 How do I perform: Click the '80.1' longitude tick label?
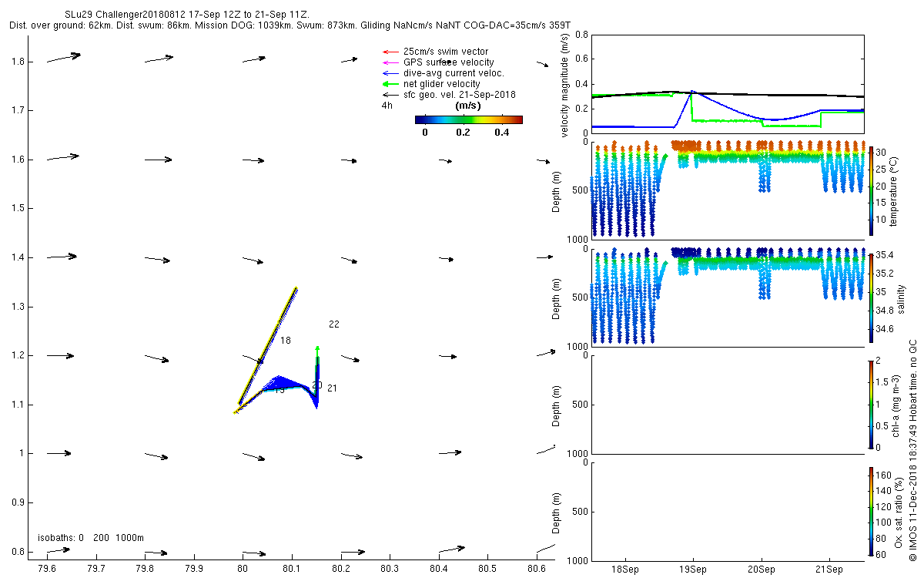click(292, 569)
